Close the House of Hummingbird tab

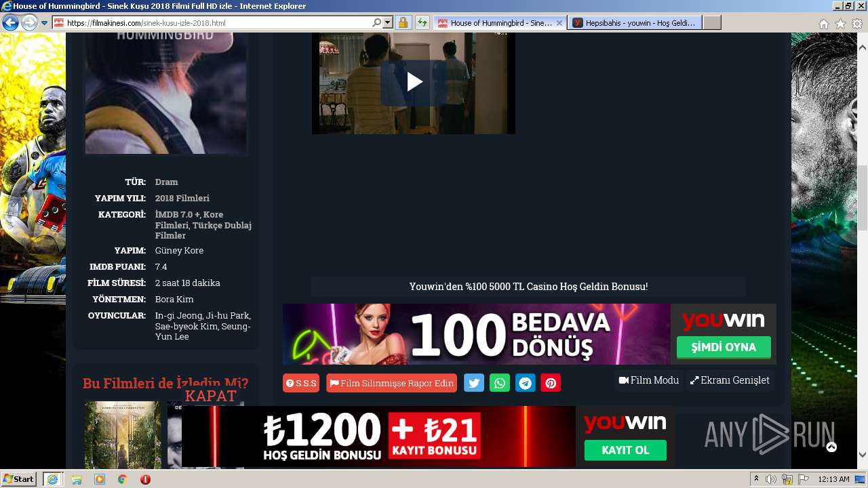[559, 23]
